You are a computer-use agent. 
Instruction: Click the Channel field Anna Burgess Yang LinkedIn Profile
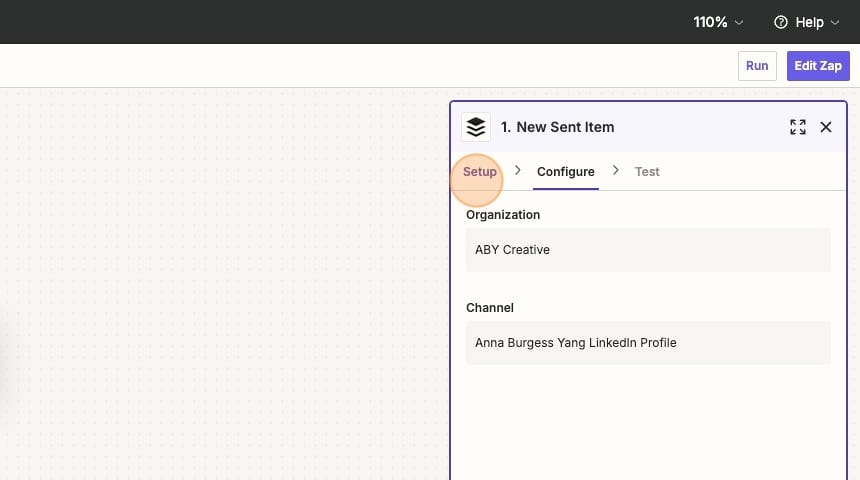(648, 343)
